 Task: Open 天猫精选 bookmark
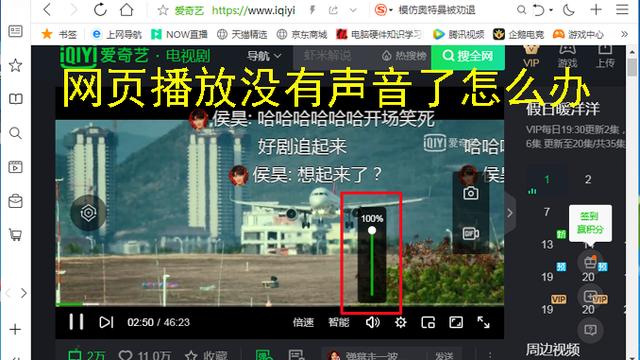(242, 34)
